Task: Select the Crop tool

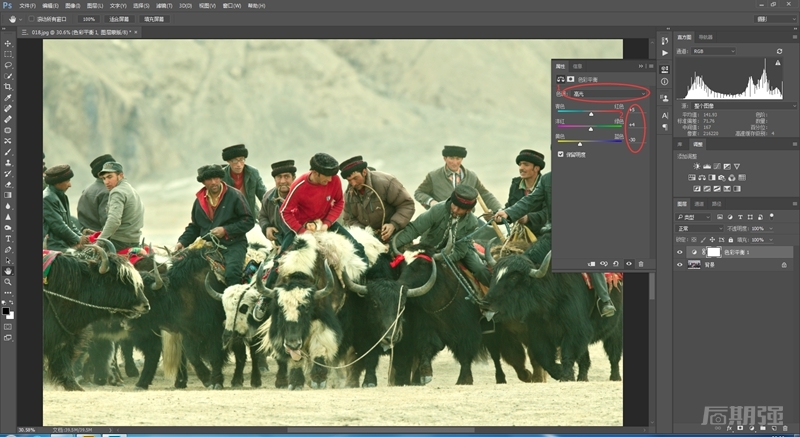Action: pyautogui.click(x=8, y=87)
